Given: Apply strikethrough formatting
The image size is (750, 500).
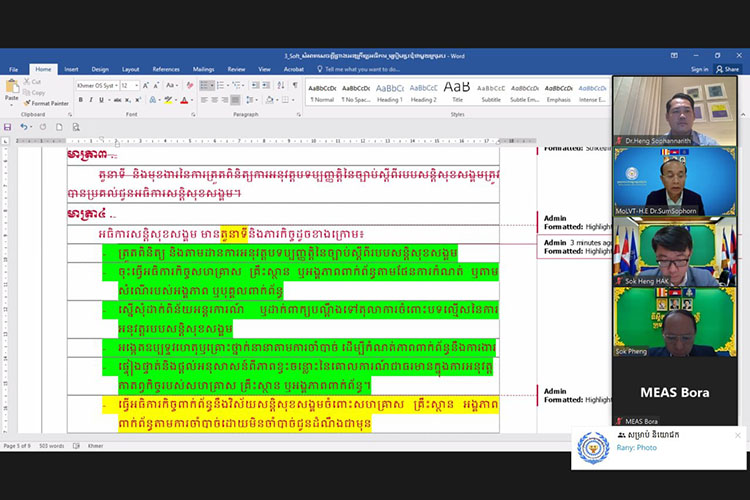Looking at the screenshot, I should click(x=117, y=100).
